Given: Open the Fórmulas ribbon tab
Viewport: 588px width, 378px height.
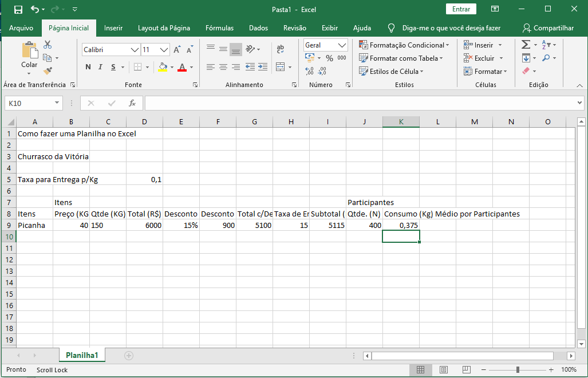Looking at the screenshot, I should click(x=219, y=28).
